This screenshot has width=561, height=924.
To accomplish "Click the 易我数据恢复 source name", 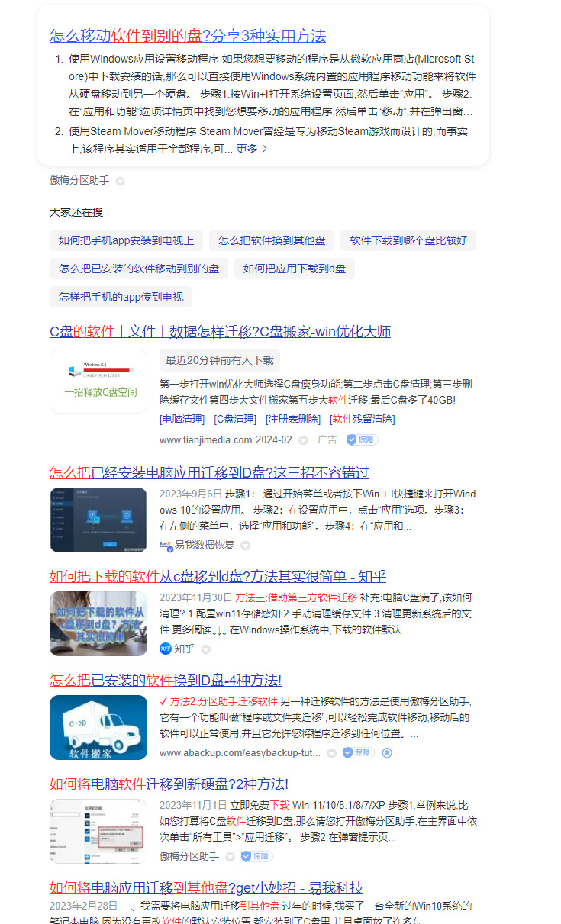I will [205, 546].
